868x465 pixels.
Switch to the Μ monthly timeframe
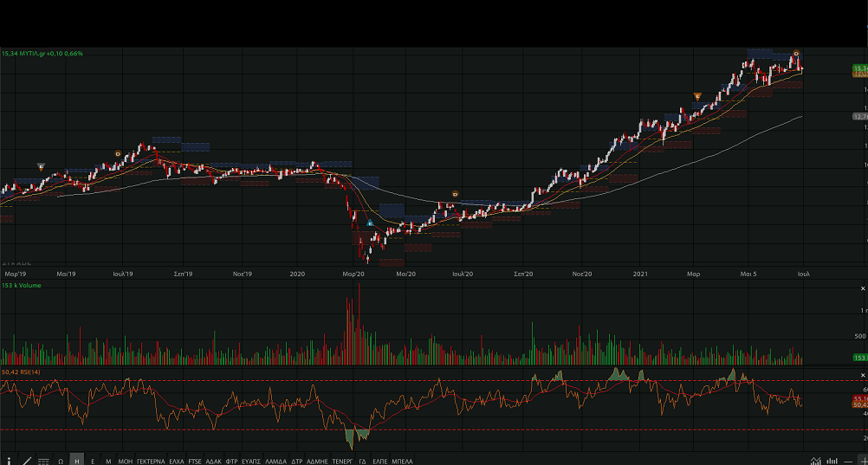[108, 461]
